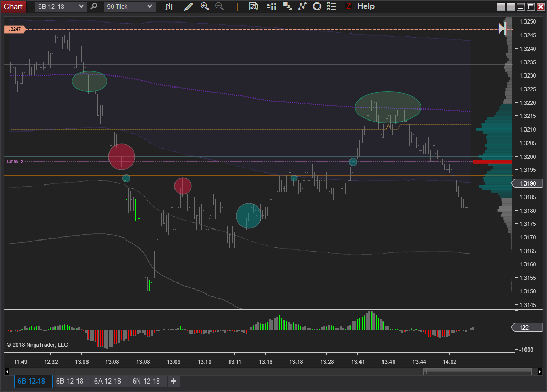
Task: Minimize the chart window
Action: pyautogui.click(x=520, y=7)
